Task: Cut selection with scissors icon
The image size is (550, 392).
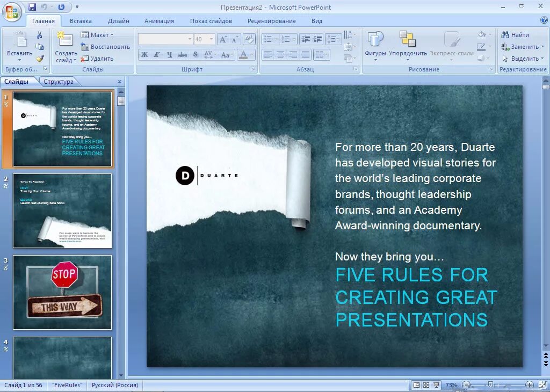Action: coord(39,35)
